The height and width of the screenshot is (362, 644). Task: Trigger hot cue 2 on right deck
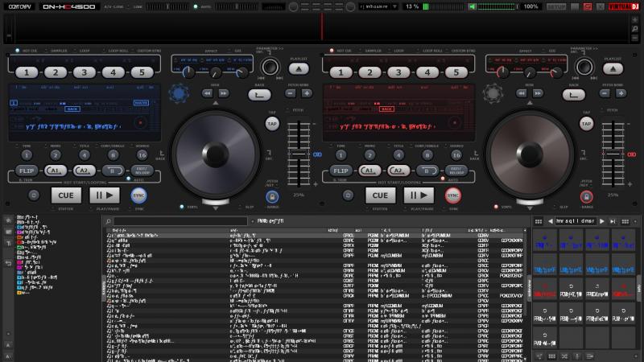[369, 72]
